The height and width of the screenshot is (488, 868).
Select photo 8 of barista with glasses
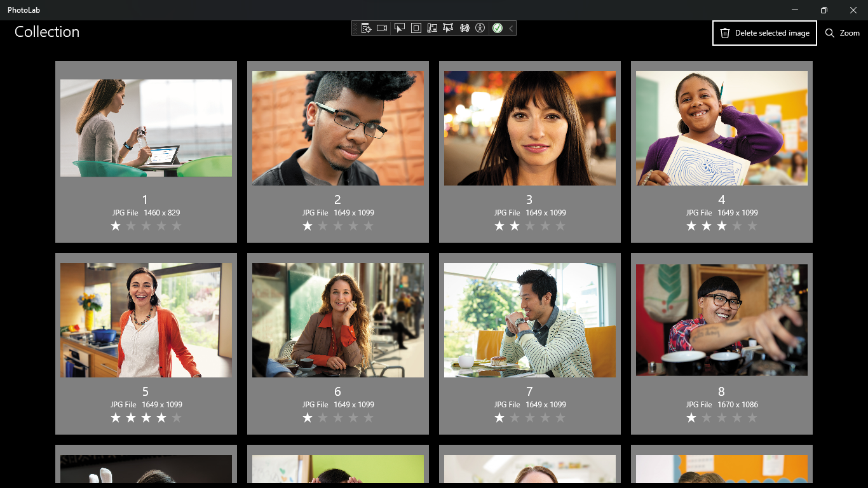(722, 320)
